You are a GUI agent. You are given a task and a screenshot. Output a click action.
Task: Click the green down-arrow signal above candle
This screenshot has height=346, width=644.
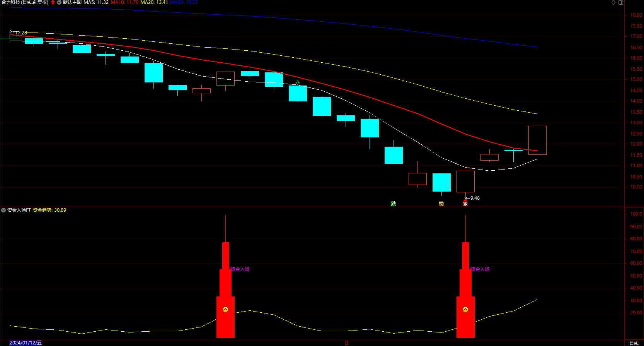click(298, 83)
